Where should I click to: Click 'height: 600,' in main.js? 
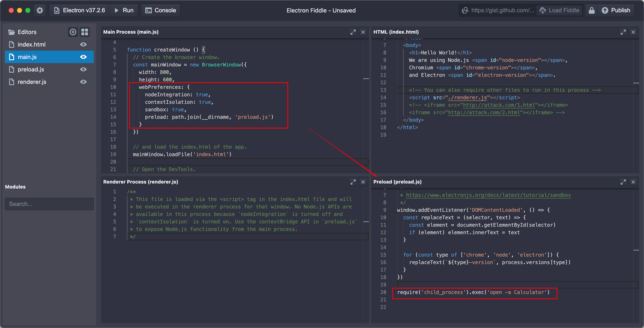pyautogui.click(x=157, y=80)
